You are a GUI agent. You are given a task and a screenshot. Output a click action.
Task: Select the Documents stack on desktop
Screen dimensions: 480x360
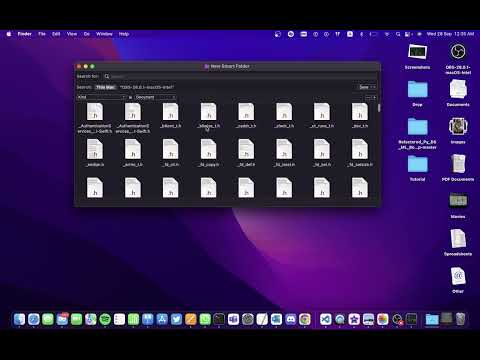(x=458, y=93)
